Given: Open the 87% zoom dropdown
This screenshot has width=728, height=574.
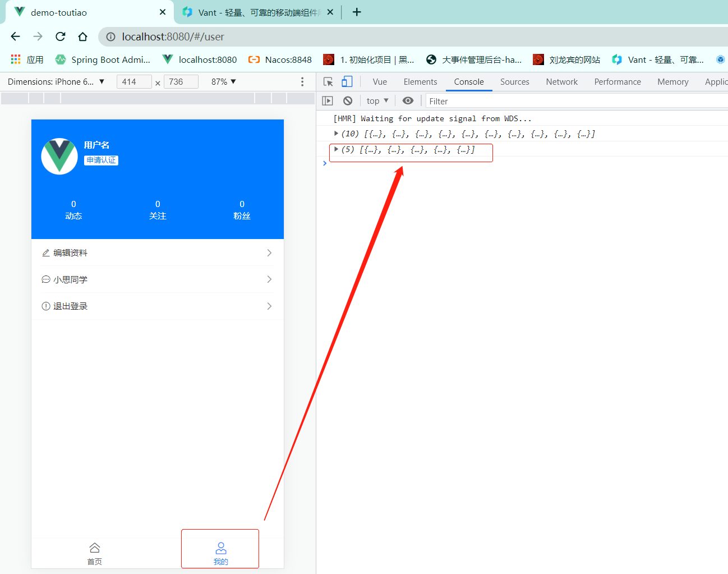Looking at the screenshot, I should pyautogui.click(x=224, y=82).
